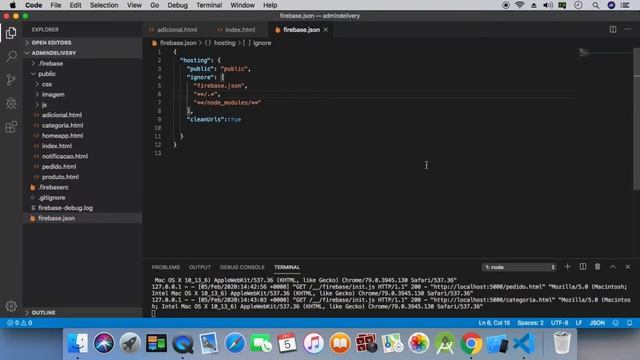Viewport: 640px width, 360px height.
Task: Expand the css folder
Action: point(47,84)
